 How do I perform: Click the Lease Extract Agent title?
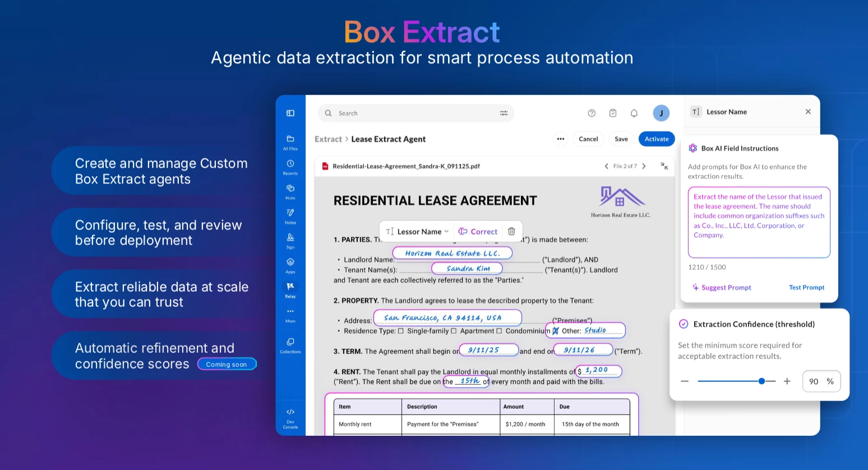click(388, 139)
